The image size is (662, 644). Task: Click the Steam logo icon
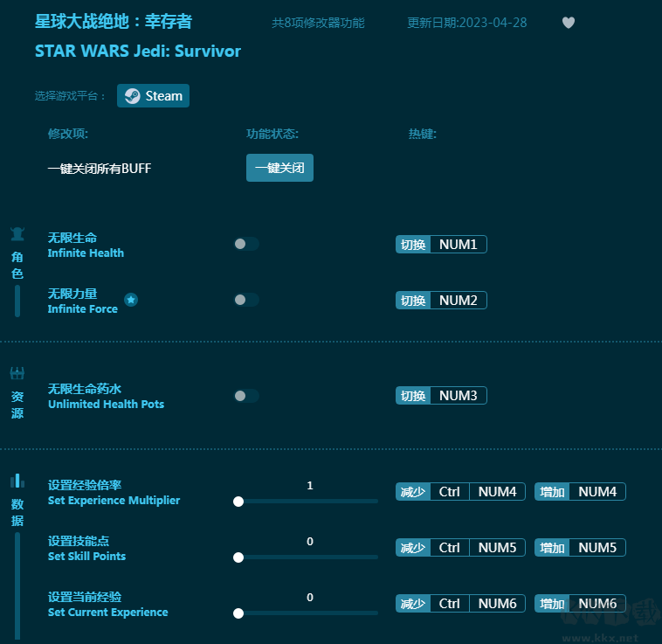click(x=132, y=96)
